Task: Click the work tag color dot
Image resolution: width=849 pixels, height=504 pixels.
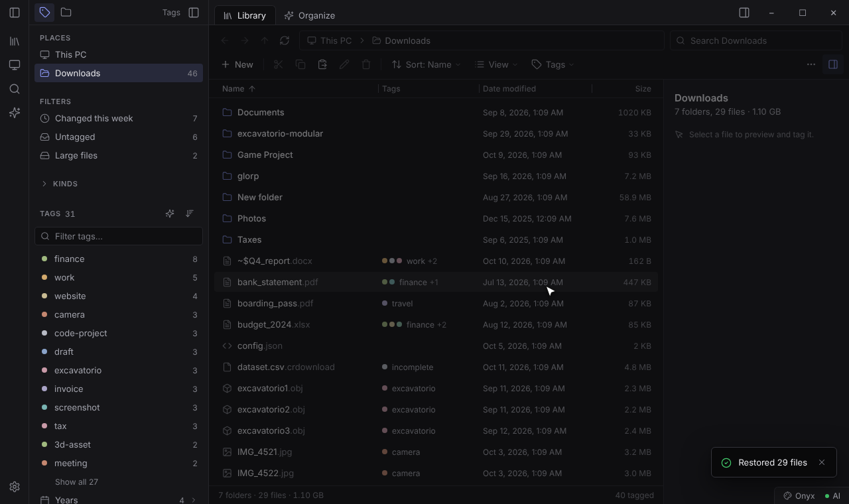Action: pos(44,277)
